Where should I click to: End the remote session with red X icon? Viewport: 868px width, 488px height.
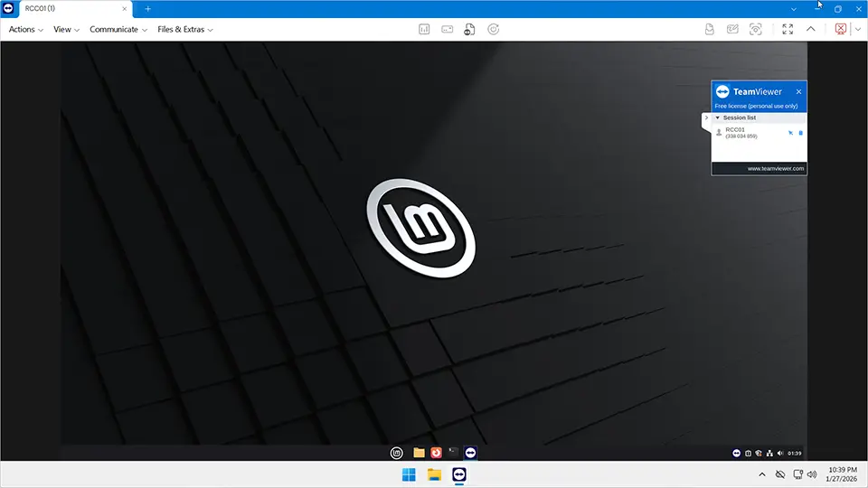pyautogui.click(x=840, y=29)
